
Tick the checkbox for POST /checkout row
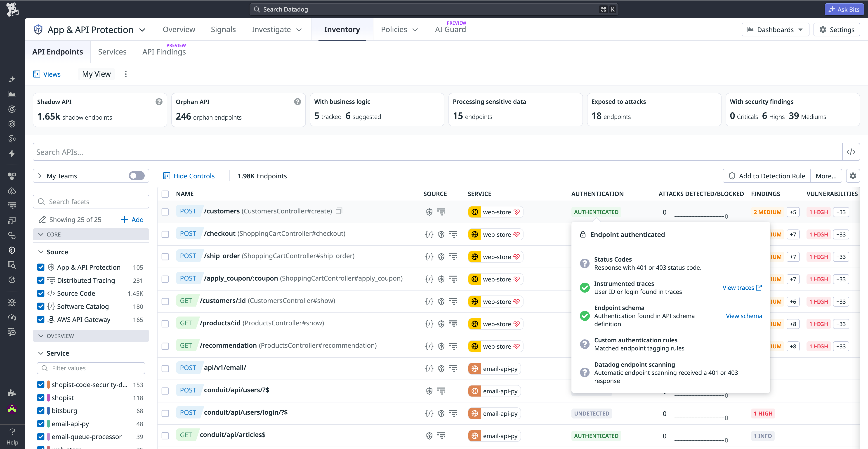coord(165,234)
